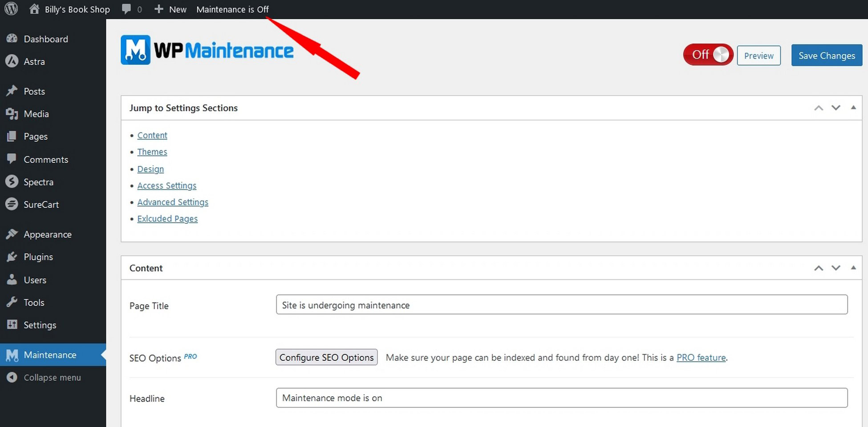
Task: Jump to Advanced Settings link
Action: tap(173, 202)
